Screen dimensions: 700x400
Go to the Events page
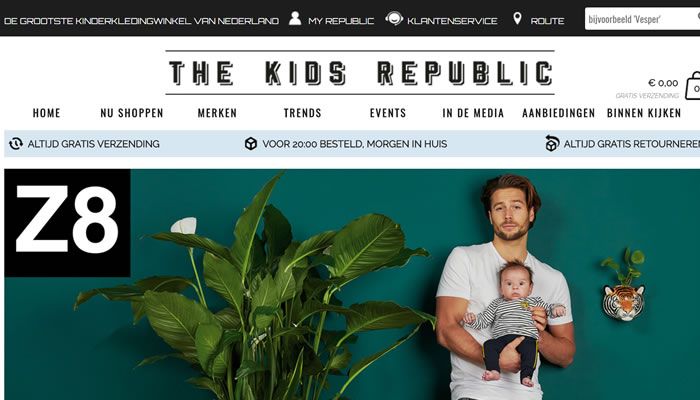[388, 113]
